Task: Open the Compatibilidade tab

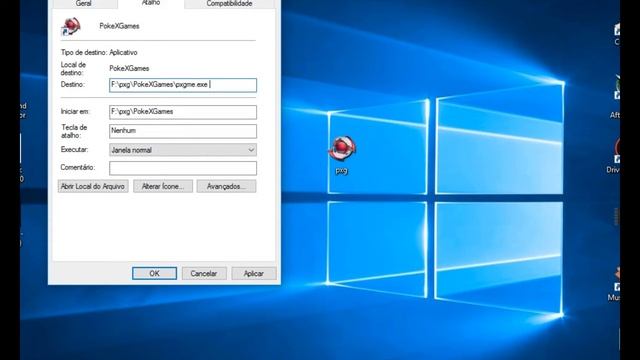Action: pyautogui.click(x=229, y=4)
